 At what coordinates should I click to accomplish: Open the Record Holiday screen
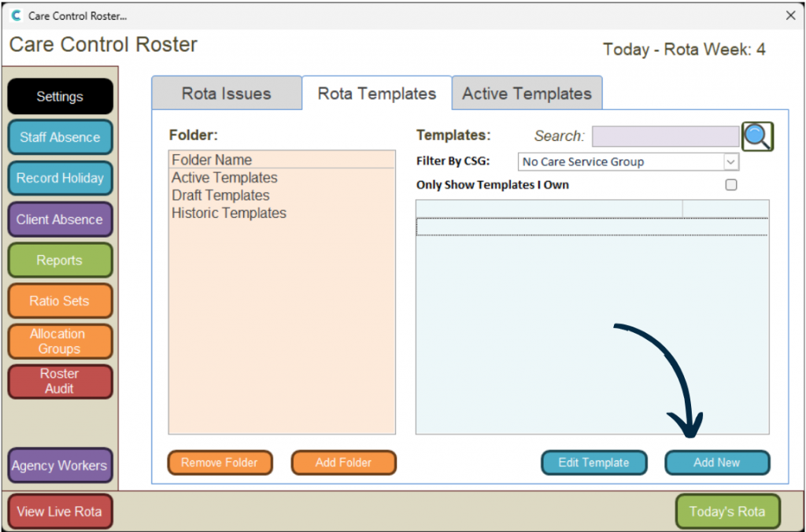click(x=60, y=178)
